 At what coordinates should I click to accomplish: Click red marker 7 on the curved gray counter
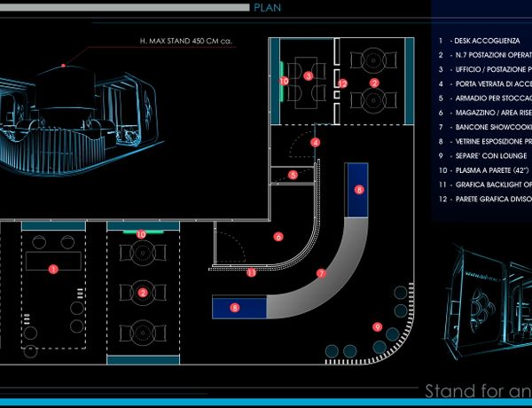pyautogui.click(x=321, y=274)
